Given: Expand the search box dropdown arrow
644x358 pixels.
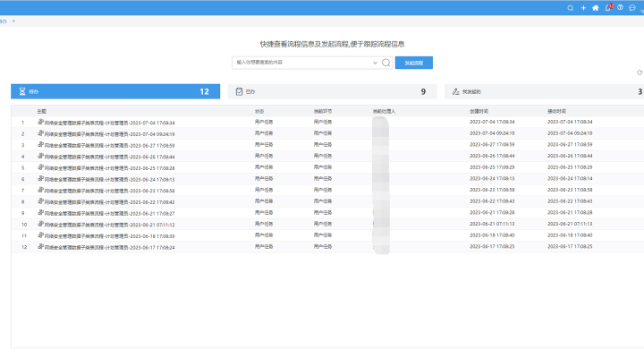Looking at the screenshot, I should tap(375, 63).
